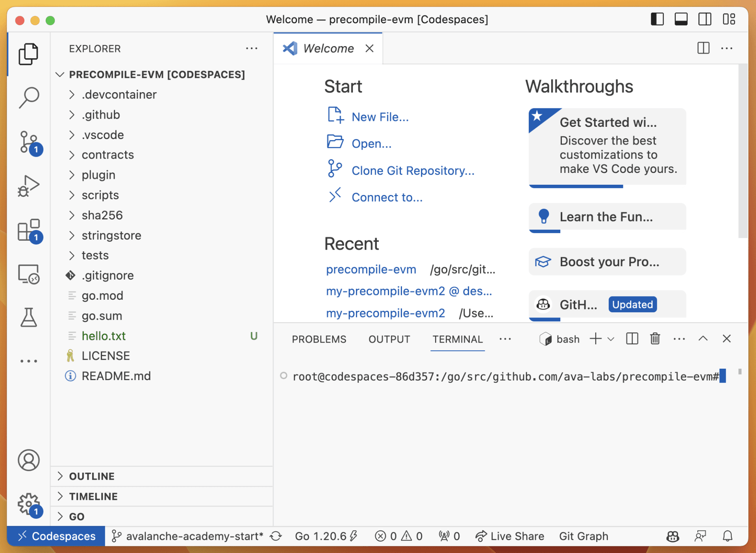Switch to the PROBLEMS tab
This screenshot has height=553, width=756.
pos(319,339)
